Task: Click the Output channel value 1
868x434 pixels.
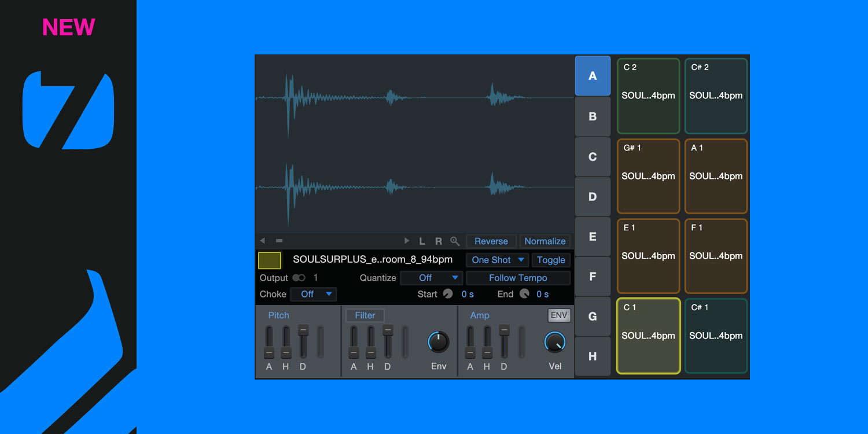Action: click(316, 278)
